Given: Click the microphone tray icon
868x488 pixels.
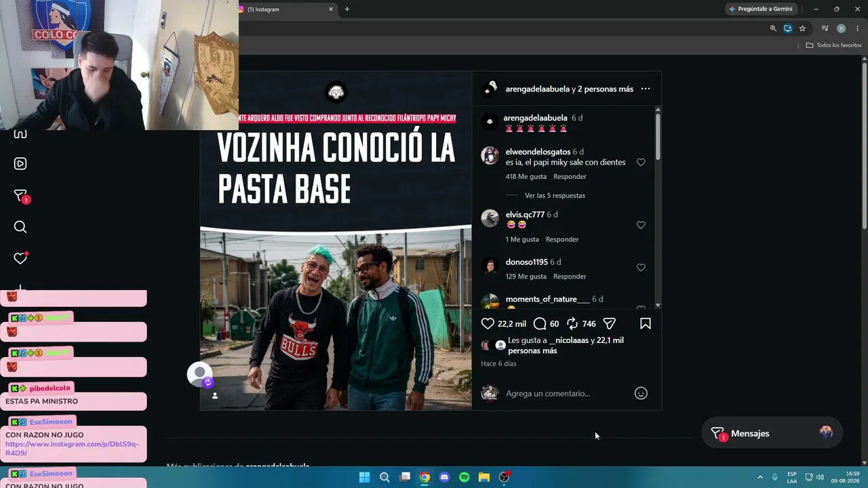Looking at the screenshot, I should click(x=774, y=477).
